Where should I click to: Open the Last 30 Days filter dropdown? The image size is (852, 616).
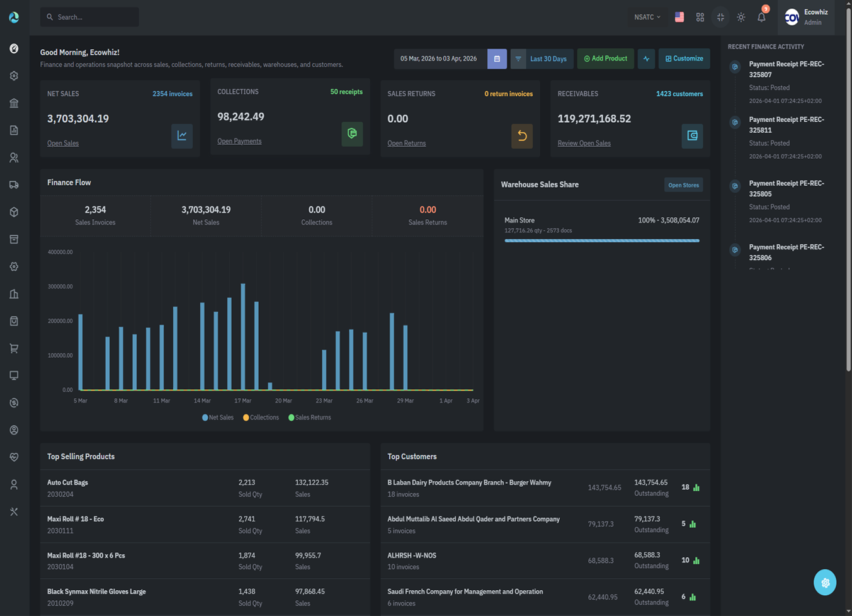point(548,59)
